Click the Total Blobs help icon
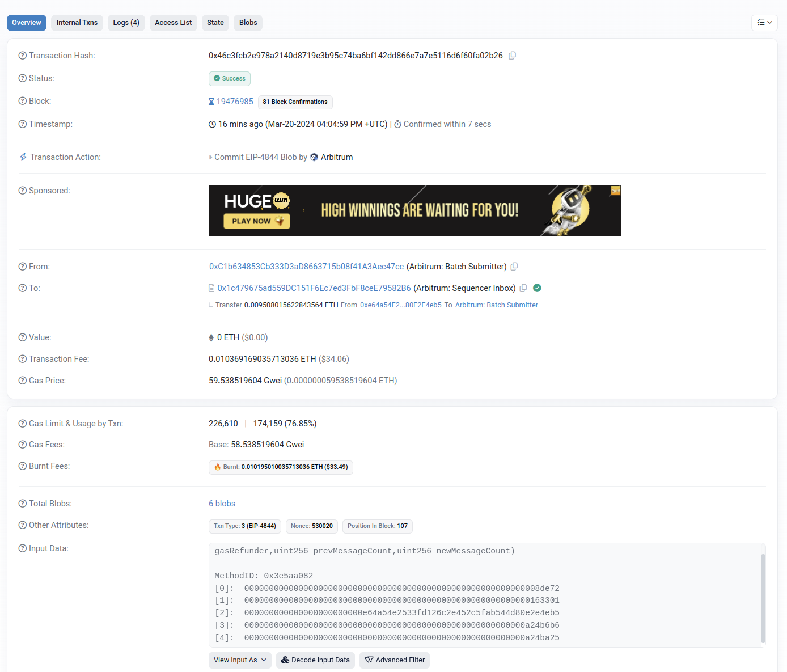787x672 pixels. point(23,504)
